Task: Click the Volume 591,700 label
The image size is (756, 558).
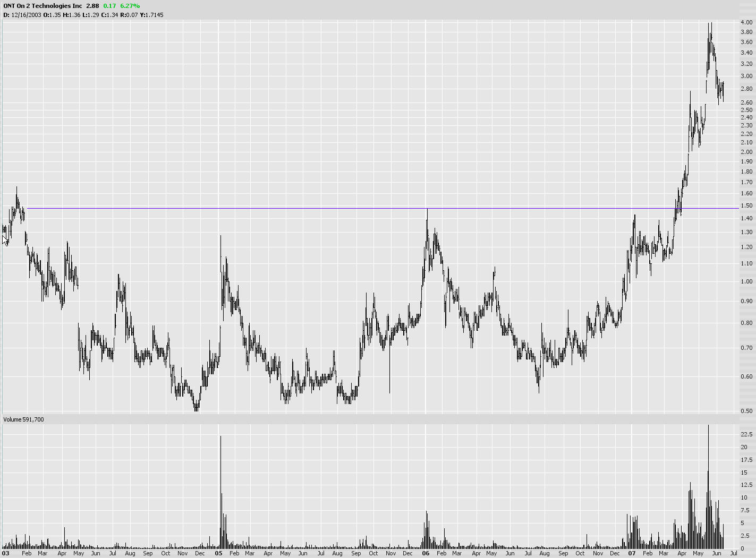Action: click(23, 419)
